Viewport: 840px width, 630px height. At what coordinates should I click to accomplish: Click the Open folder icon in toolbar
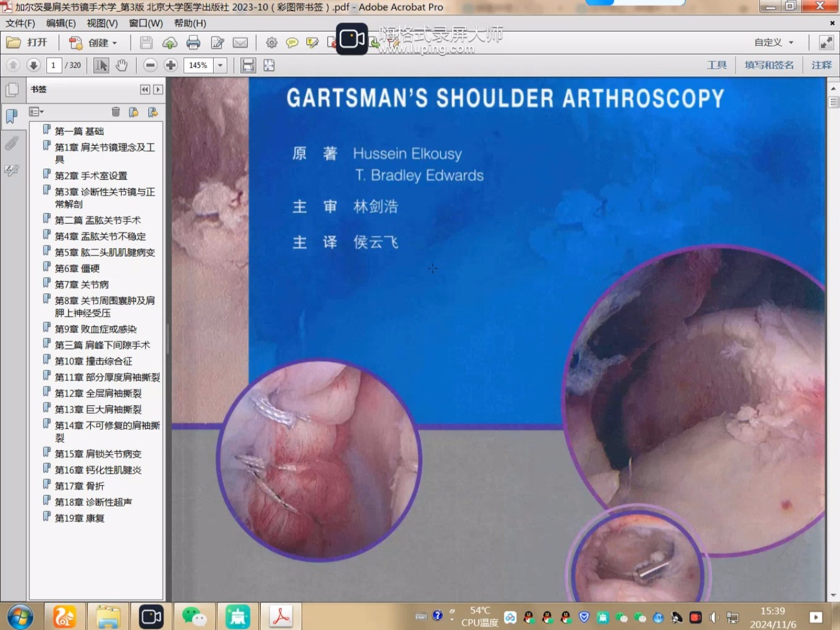pos(13,42)
